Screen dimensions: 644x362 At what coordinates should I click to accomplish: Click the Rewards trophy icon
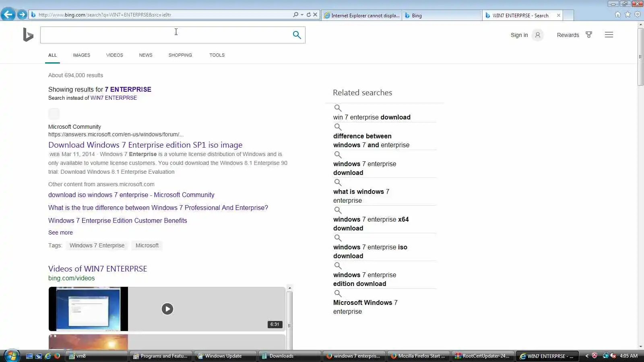589,35
